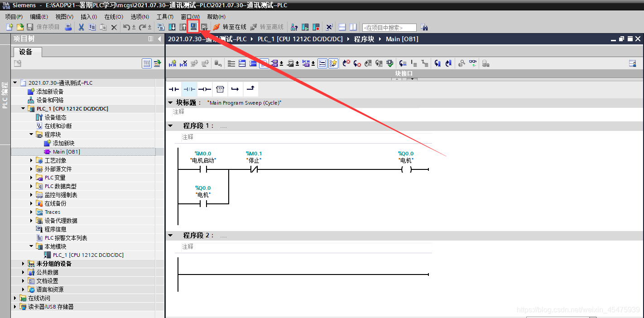Collapse 程序段 2 network
This screenshot has width=644, height=318.
[x=171, y=236]
